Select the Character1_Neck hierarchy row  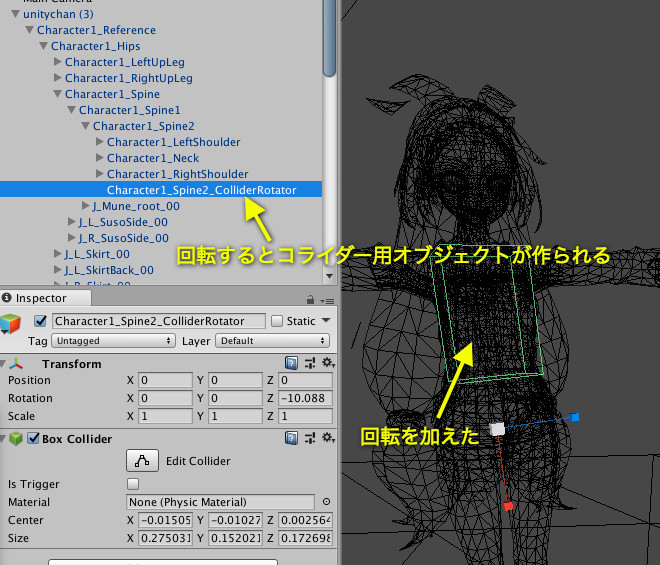pos(161,158)
